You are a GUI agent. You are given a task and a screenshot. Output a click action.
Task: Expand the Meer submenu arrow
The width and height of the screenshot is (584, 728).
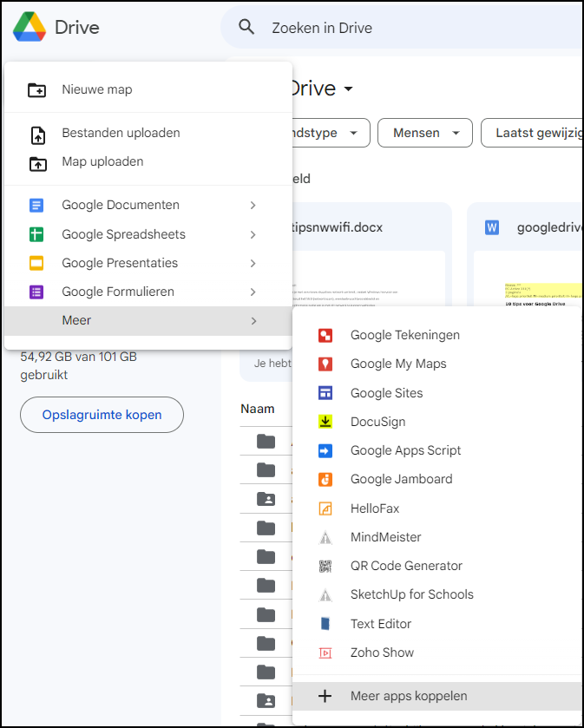(x=253, y=321)
